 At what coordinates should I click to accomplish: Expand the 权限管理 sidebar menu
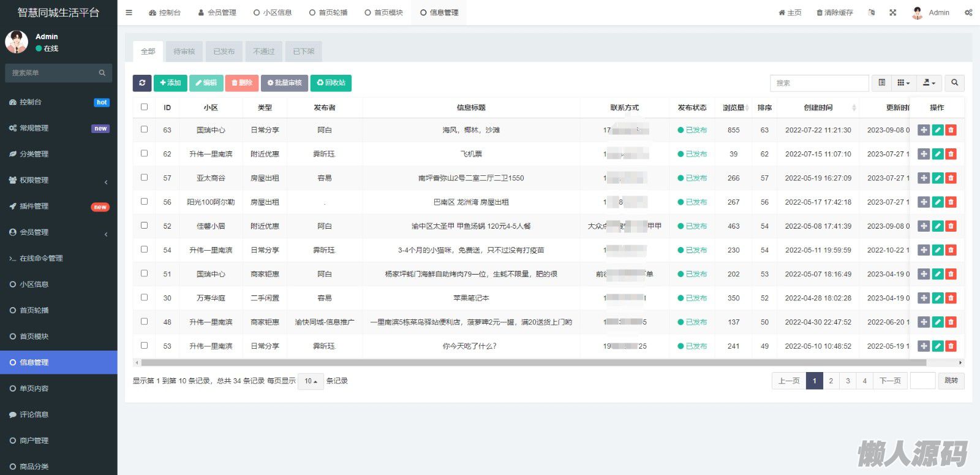pyautogui.click(x=58, y=180)
